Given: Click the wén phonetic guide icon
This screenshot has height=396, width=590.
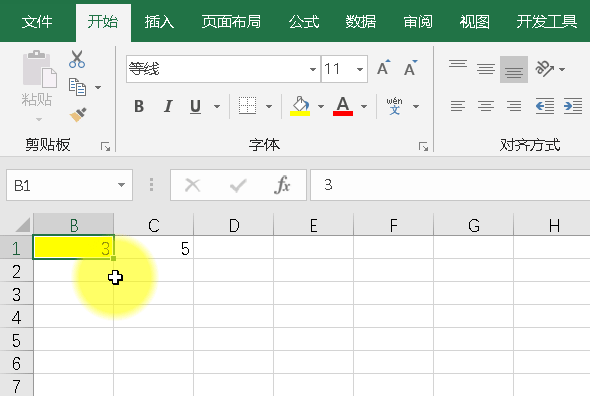Looking at the screenshot, I should (x=394, y=106).
